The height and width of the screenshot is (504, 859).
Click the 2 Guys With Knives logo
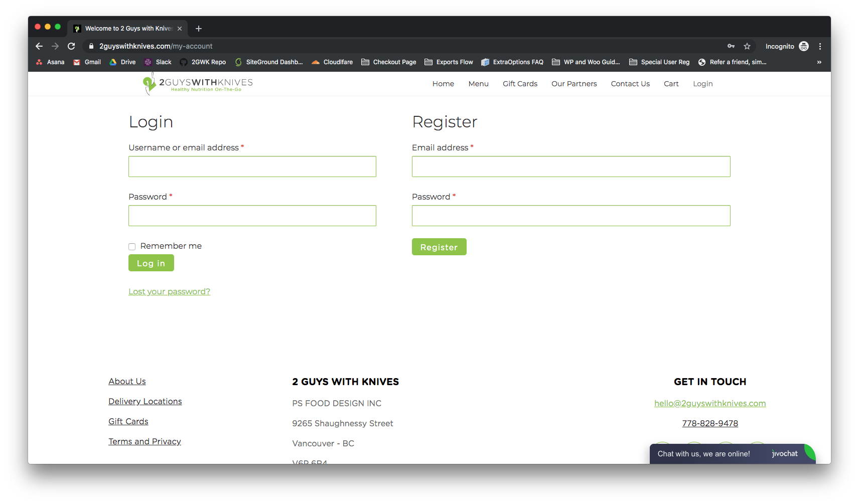point(198,84)
